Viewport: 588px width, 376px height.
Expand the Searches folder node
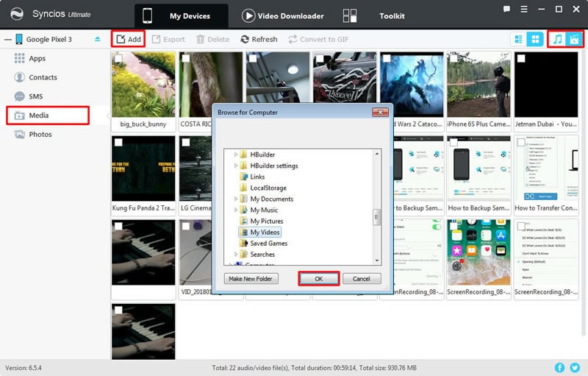pos(235,255)
